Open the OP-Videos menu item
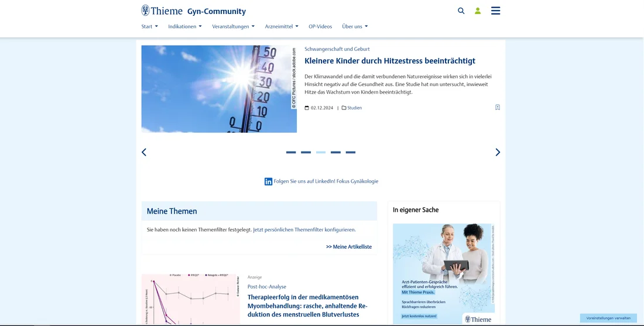Viewport: 644px width, 326px height. point(320,26)
